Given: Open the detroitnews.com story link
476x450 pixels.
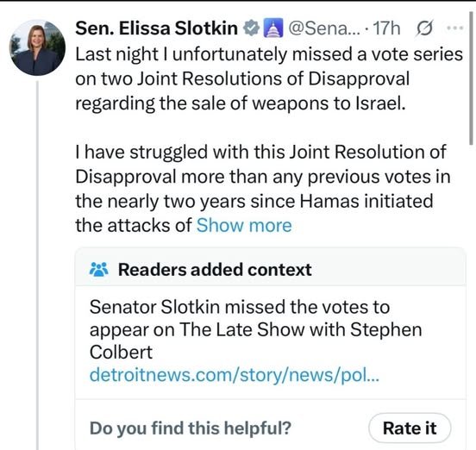Looking at the screenshot, I should tap(235, 375).
